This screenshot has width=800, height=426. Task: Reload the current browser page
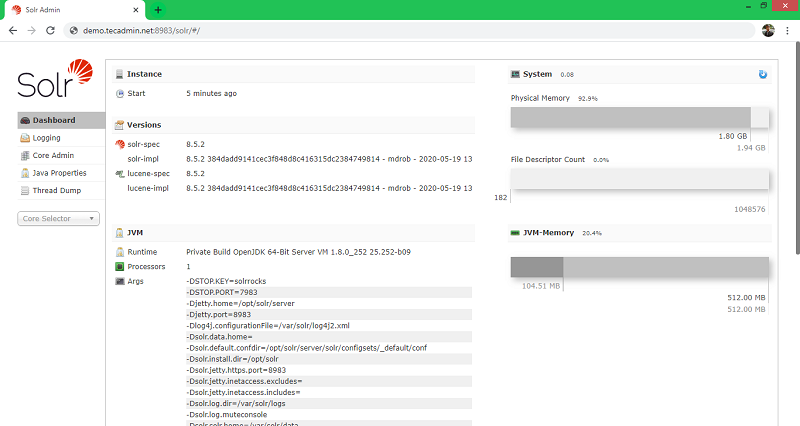tap(50, 31)
